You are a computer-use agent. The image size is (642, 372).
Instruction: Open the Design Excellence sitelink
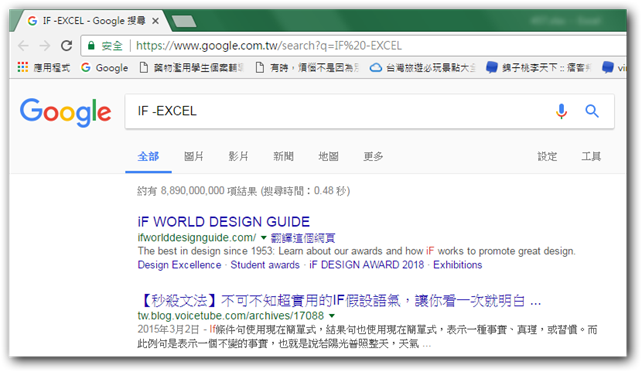click(x=179, y=265)
